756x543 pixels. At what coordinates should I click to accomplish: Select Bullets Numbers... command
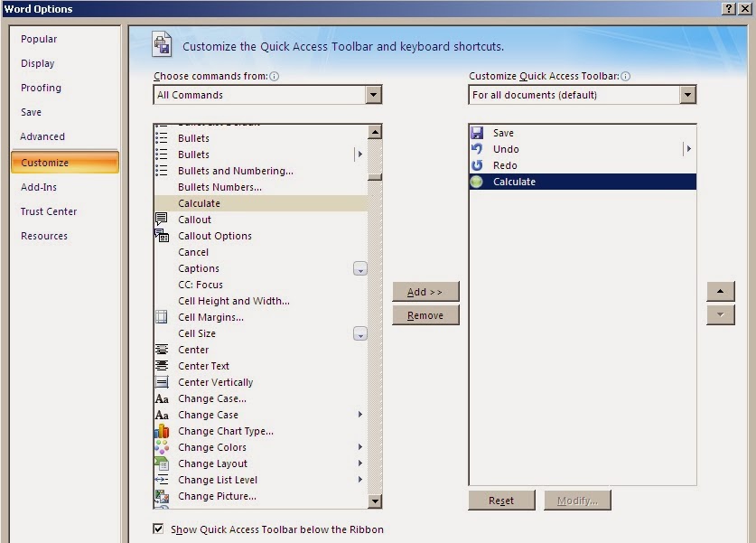[x=261, y=187]
